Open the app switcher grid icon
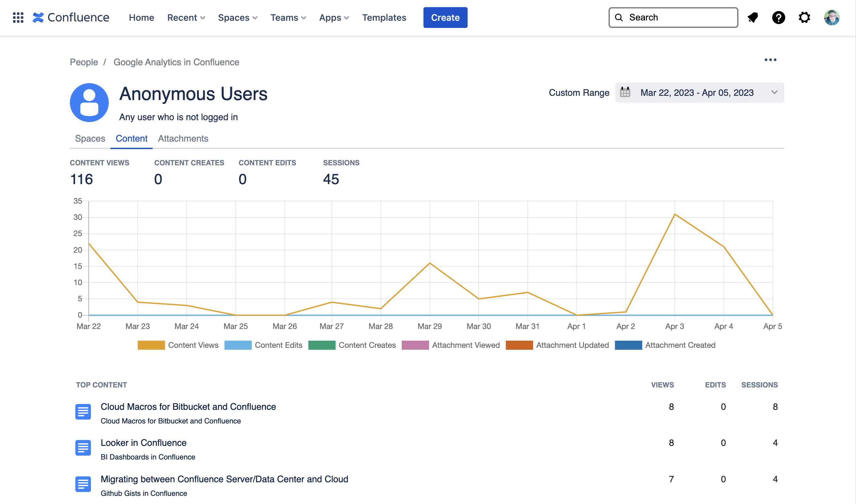The image size is (856, 504). [x=18, y=17]
